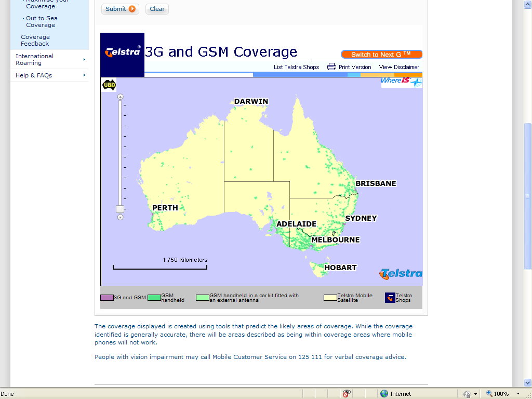Click the Telstra Shops legend icon
The height and width of the screenshot is (399, 532).
click(390, 298)
